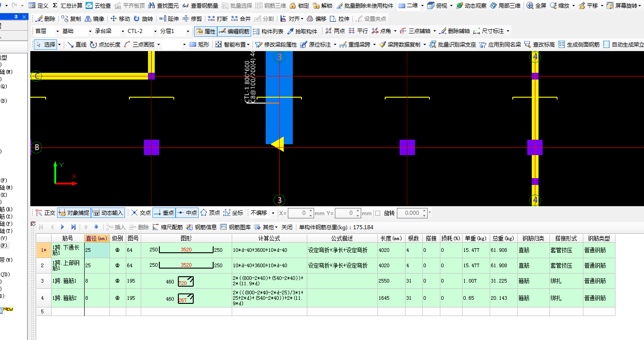Toggle 交点 intersection snap
The image size is (644, 340).
[x=141, y=212]
